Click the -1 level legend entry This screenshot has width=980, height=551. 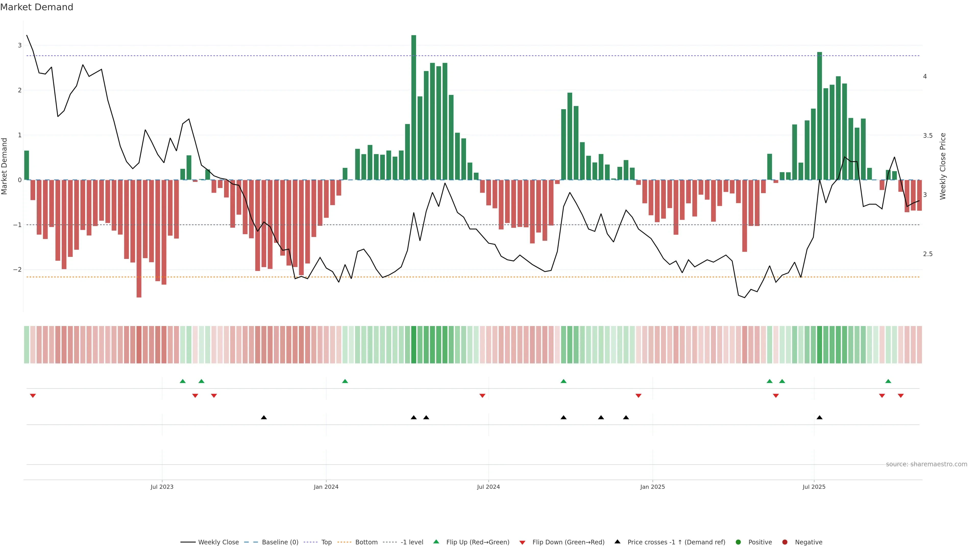coord(412,542)
